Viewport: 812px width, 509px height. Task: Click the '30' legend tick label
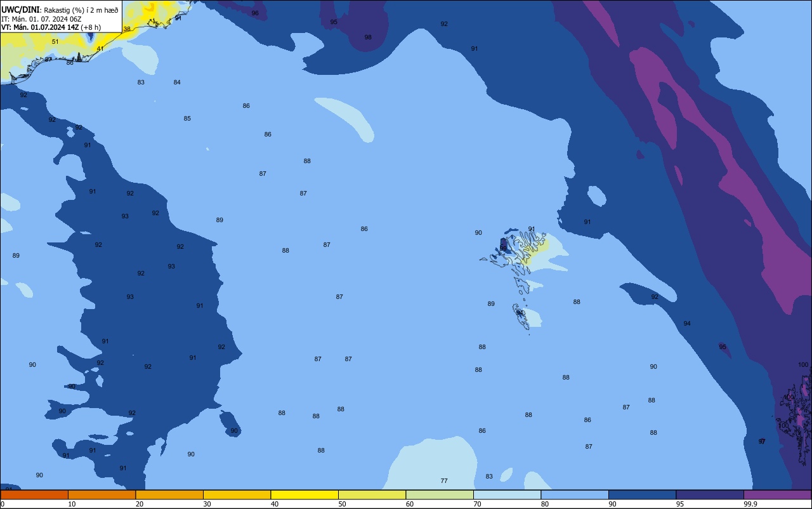[207, 504]
